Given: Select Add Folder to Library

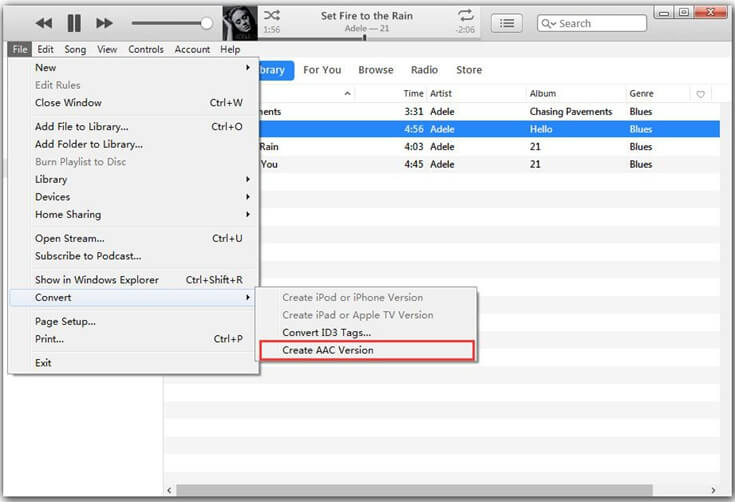Looking at the screenshot, I should [133, 144].
